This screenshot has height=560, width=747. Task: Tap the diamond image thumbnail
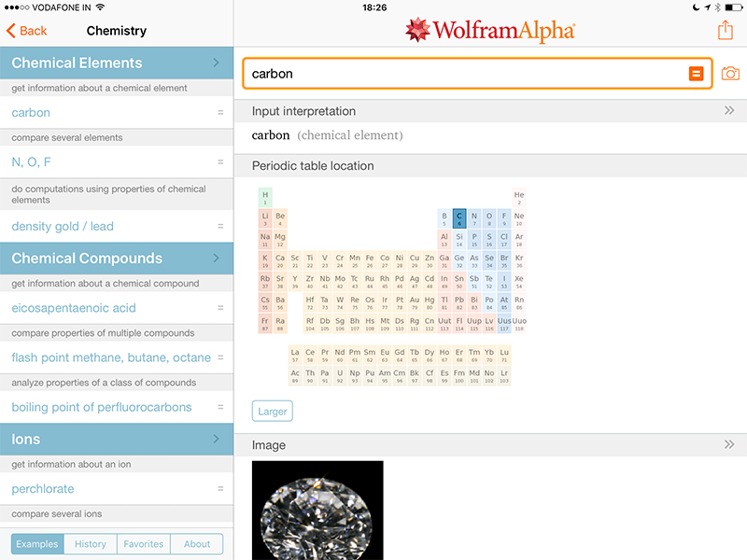point(317,511)
